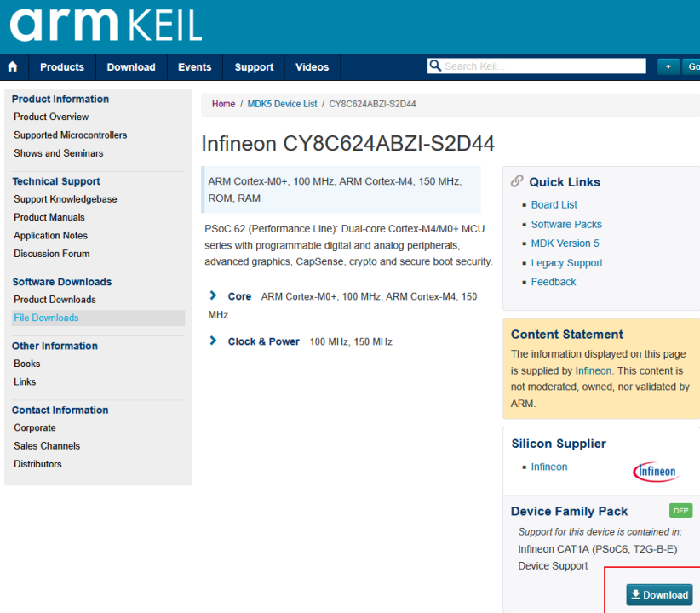The width and height of the screenshot is (700, 613).
Task: Click the Other Information sidebar heading
Action: pyautogui.click(x=55, y=346)
